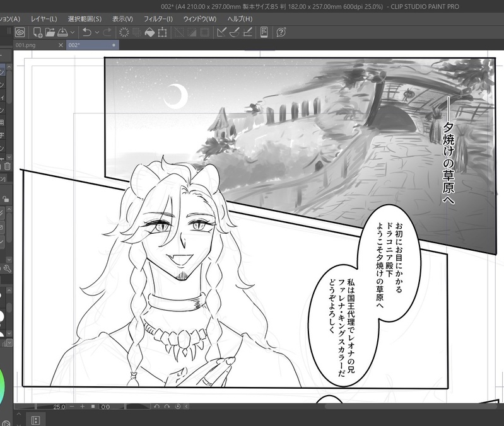Click the top tool list scroll-up arrow
Viewport: 504px width, 426px height.
coord(9,66)
